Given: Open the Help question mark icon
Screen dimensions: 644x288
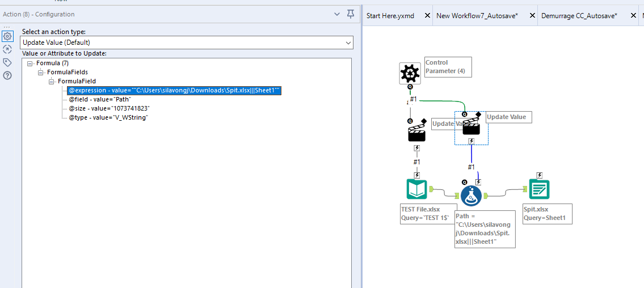Looking at the screenshot, I should click(7, 75).
